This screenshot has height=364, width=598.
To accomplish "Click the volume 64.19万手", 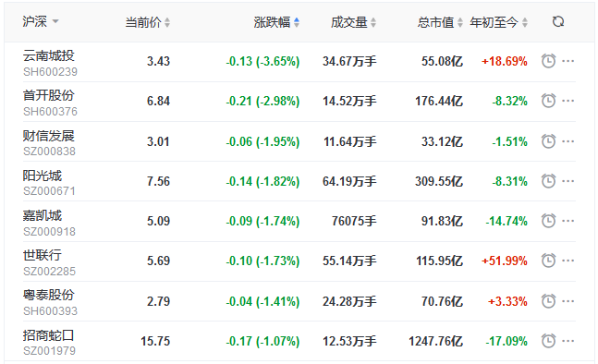I will tap(349, 181).
